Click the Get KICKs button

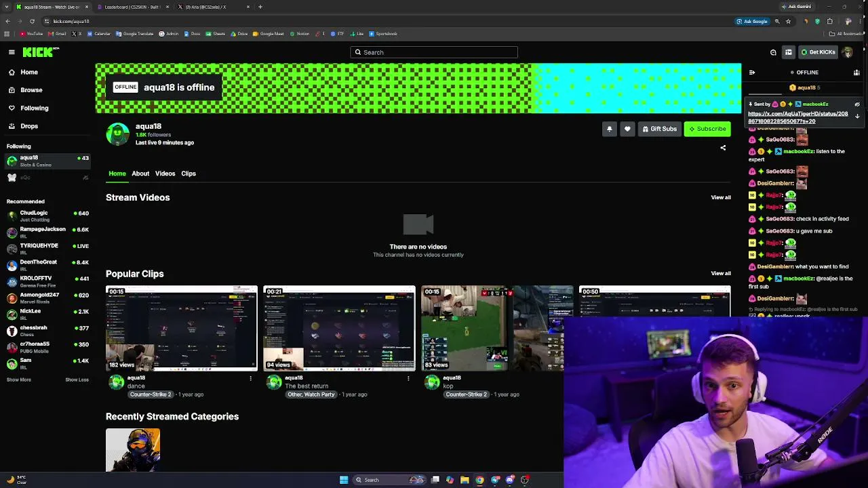pos(818,52)
